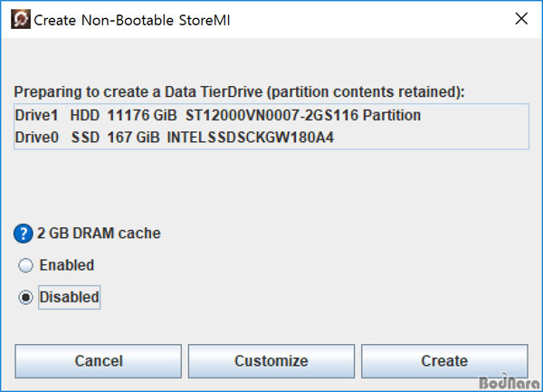Select the Drive1 label in the list
Image resolution: width=543 pixels, height=392 pixels.
(x=36, y=115)
